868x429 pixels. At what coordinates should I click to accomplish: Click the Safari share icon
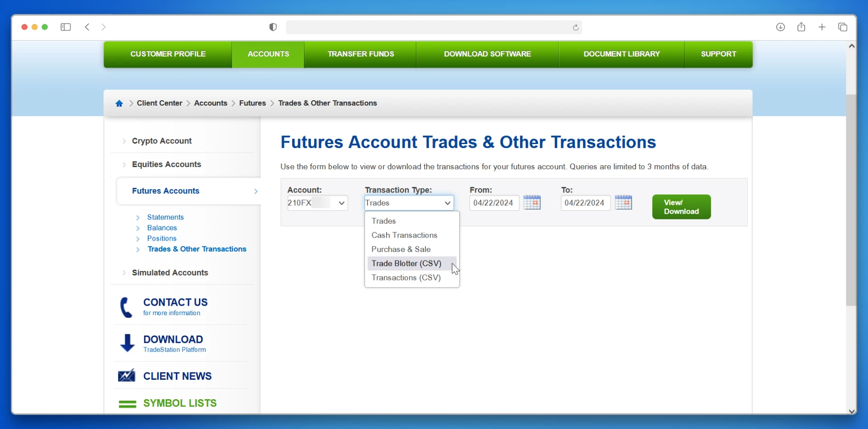[801, 27]
